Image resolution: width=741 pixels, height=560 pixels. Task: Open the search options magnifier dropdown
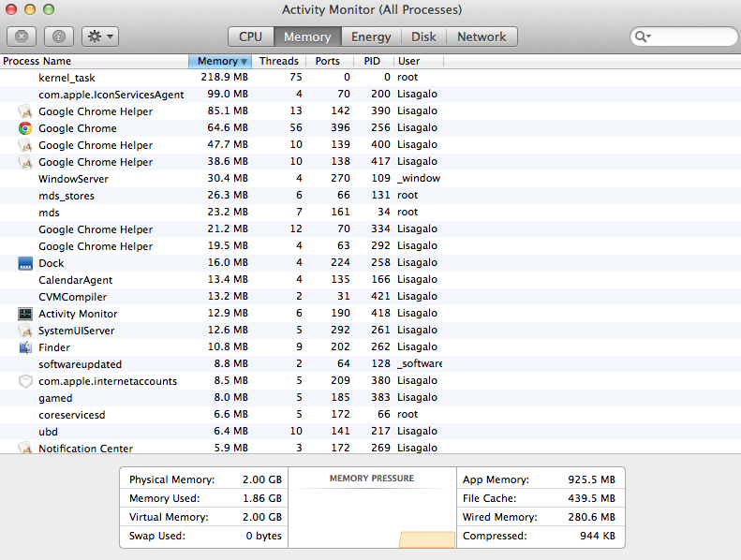(643, 37)
